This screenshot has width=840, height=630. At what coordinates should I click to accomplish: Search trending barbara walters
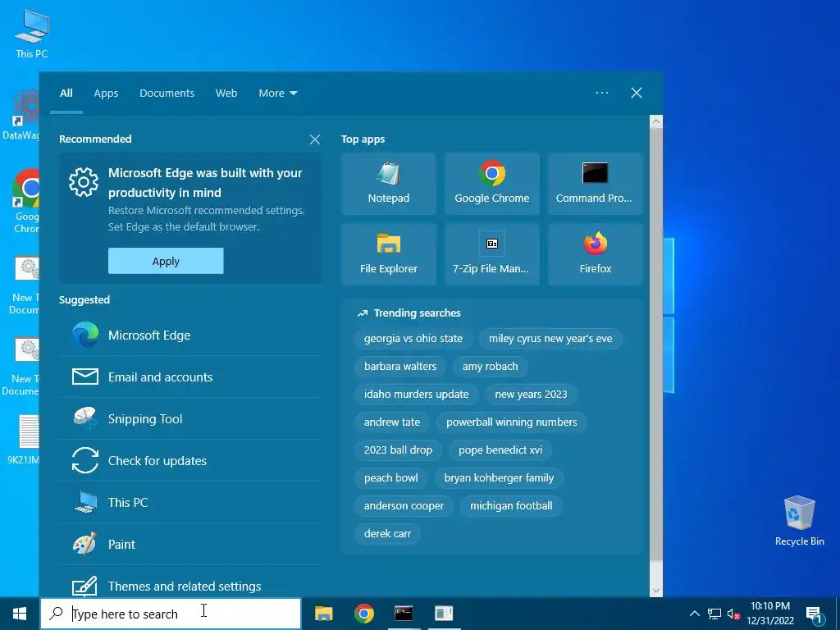[400, 367]
